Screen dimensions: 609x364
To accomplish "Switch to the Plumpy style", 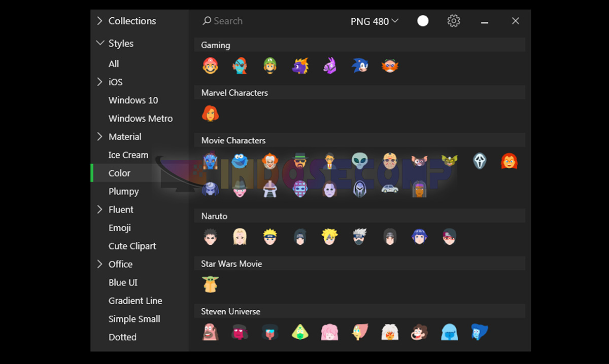I will coord(124,192).
